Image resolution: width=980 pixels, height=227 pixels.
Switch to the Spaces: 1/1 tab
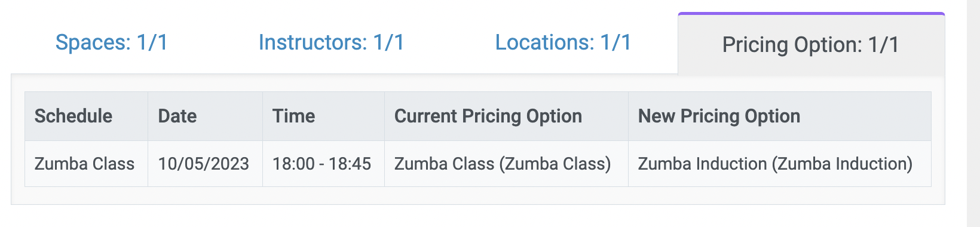pyautogui.click(x=111, y=42)
